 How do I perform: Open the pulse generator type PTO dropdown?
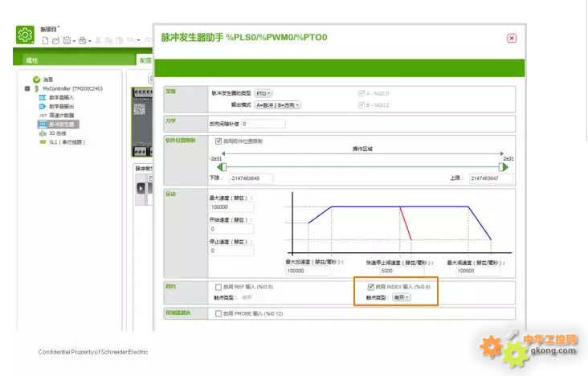(263, 93)
